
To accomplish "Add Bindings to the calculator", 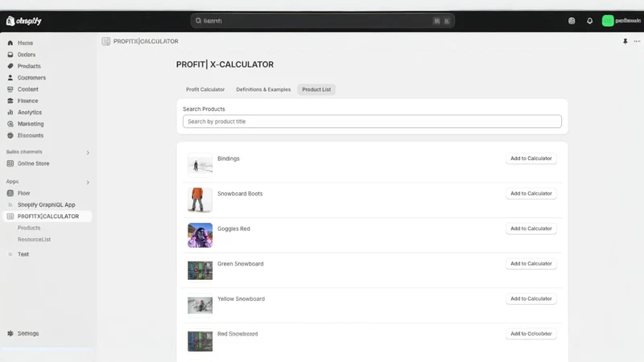I will (531, 158).
